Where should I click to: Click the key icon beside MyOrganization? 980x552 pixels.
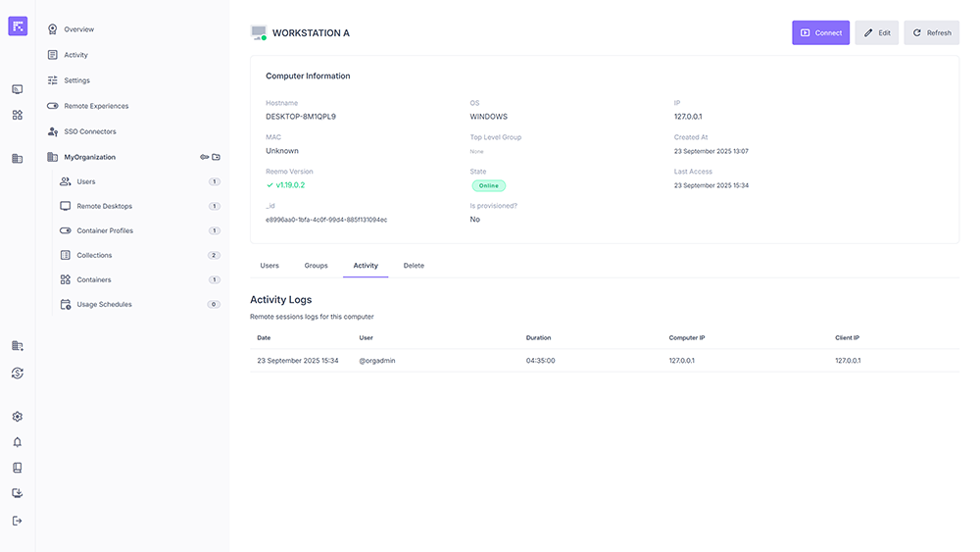point(205,157)
